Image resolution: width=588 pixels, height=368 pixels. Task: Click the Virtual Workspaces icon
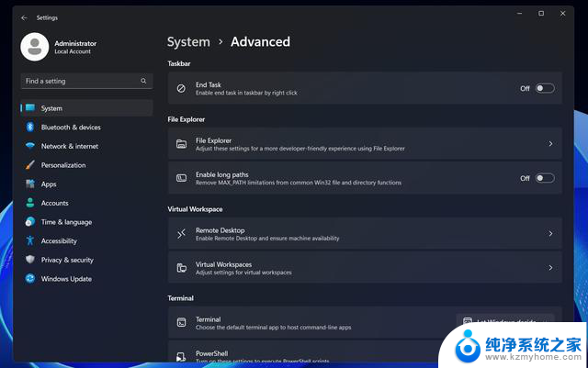(x=182, y=268)
